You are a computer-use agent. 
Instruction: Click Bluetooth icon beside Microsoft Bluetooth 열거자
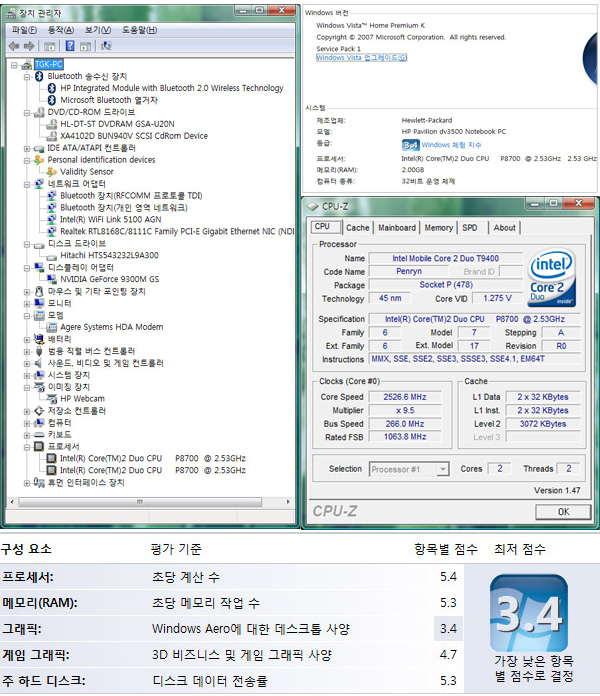pos(51,100)
